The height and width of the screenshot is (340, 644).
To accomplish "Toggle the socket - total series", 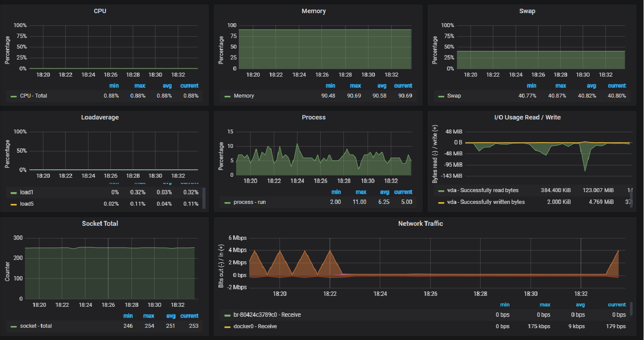I will [x=36, y=326].
